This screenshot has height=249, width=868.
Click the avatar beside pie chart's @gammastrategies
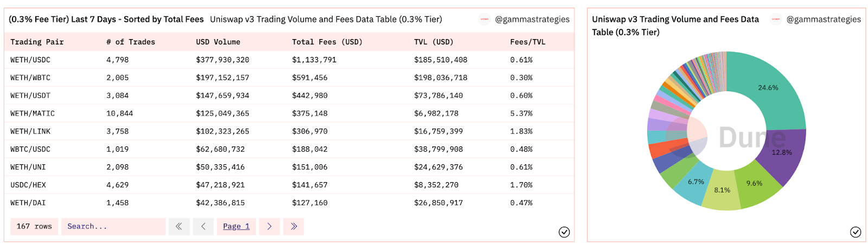tap(776, 20)
